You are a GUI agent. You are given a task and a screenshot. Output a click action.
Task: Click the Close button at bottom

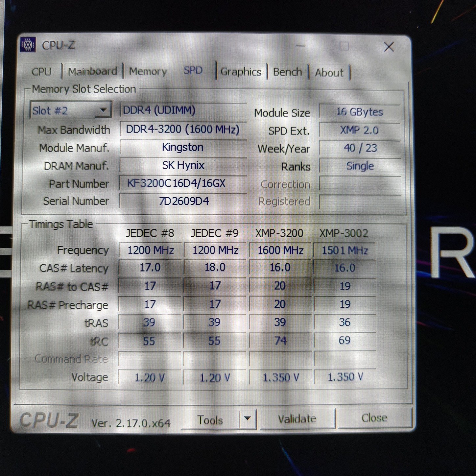tap(374, 418)
